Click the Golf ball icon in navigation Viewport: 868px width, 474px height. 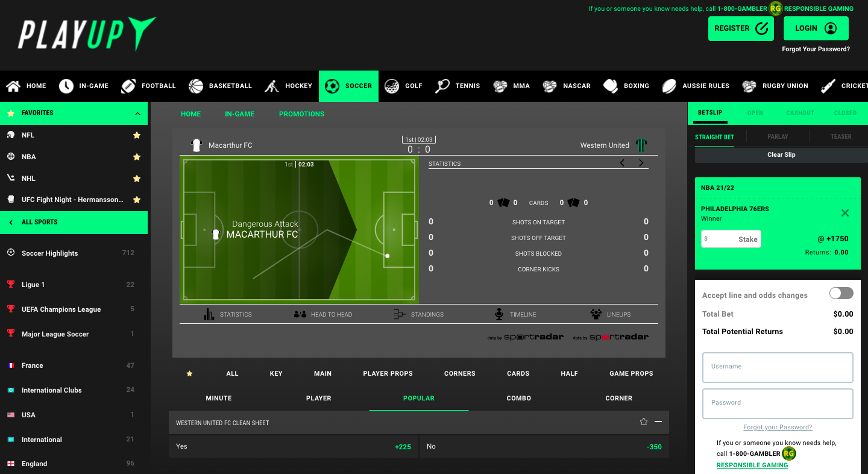392,86
